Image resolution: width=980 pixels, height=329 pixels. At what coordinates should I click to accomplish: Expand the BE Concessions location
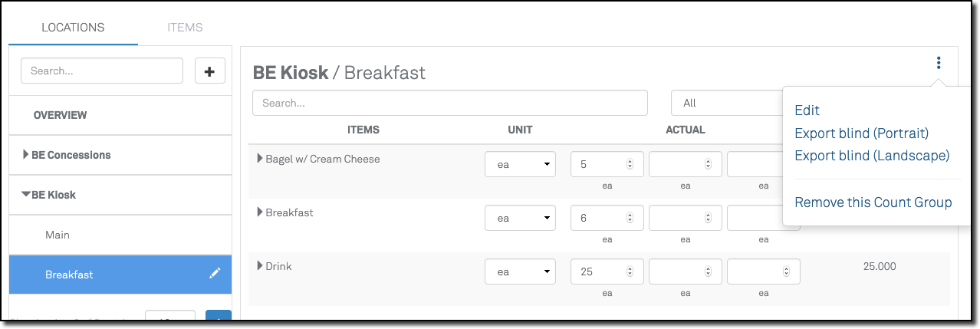27,155
